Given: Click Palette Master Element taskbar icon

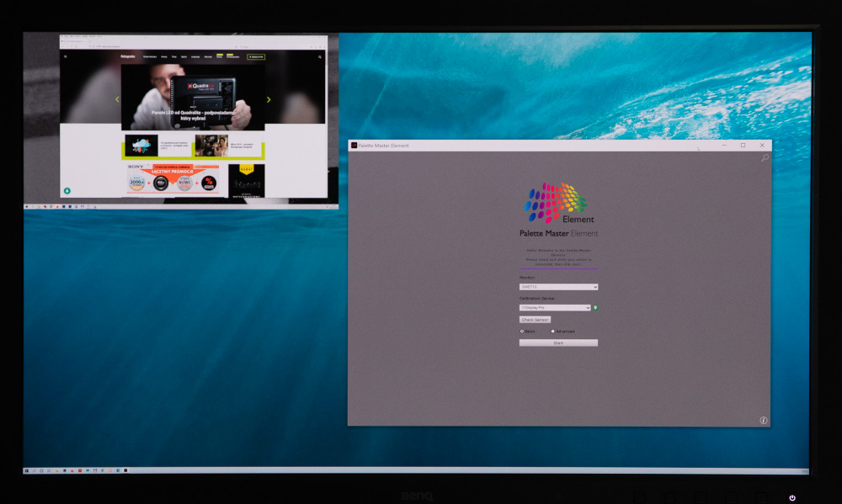Looking at the screenshot, I should click(125, 470).
